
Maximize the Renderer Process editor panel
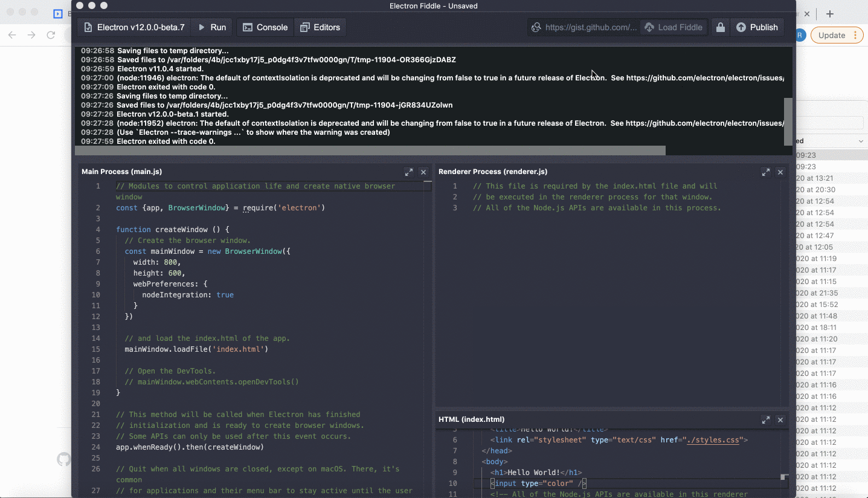point(766,172)
